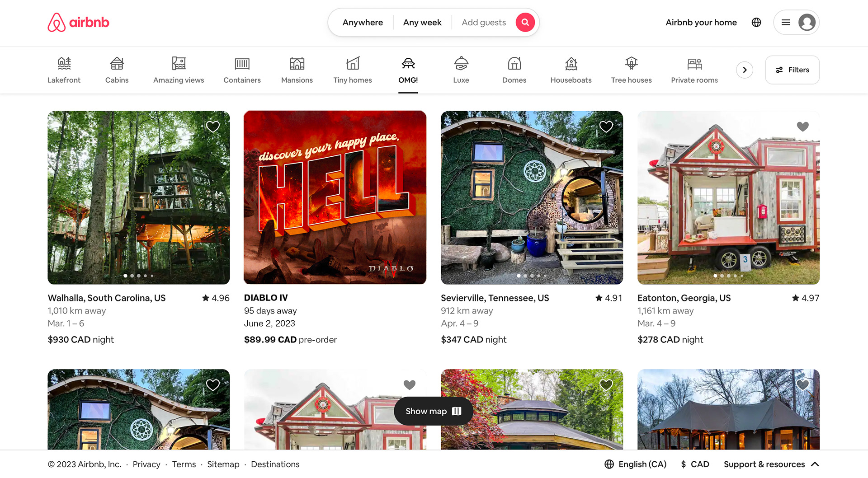This screenshot has width=868, height=478.
Task: Open the Diablo IV Hell promo image
Action: 335,198
